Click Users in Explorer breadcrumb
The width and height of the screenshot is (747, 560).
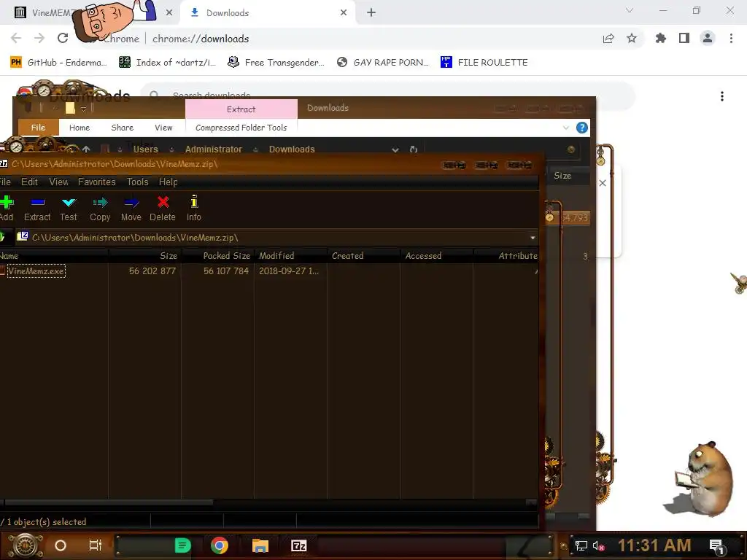click(x=146, y=149)
